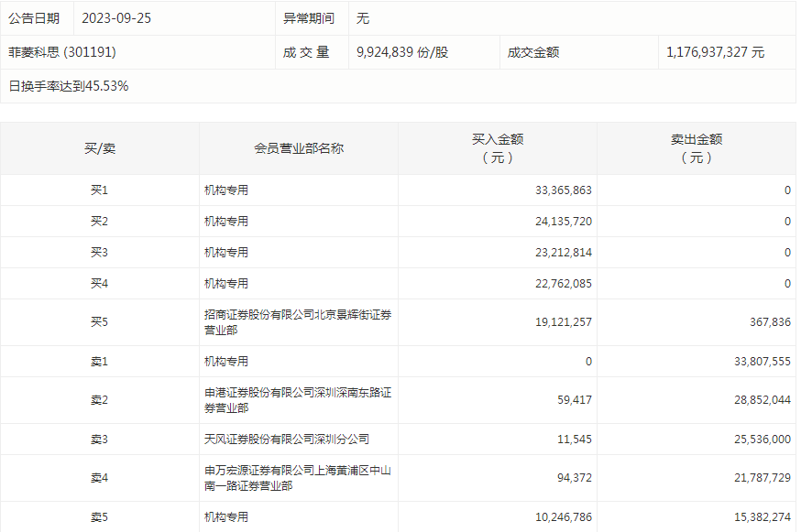Click the 会员营业部名称 column header
Screen dimensions: 801x532
pos(299,148)
